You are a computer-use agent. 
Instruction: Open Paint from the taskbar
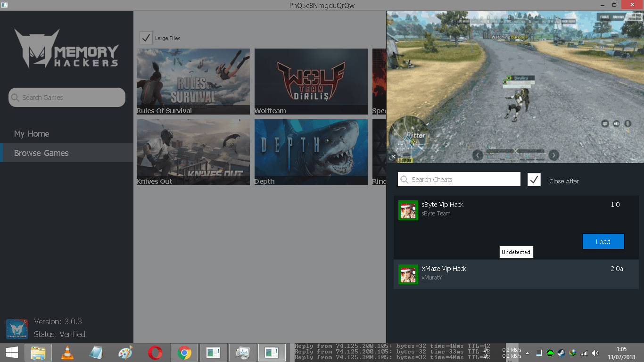pos(125,353)
